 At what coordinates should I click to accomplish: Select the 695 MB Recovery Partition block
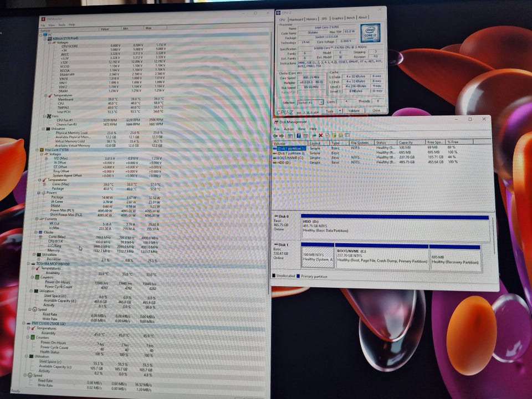456,258
